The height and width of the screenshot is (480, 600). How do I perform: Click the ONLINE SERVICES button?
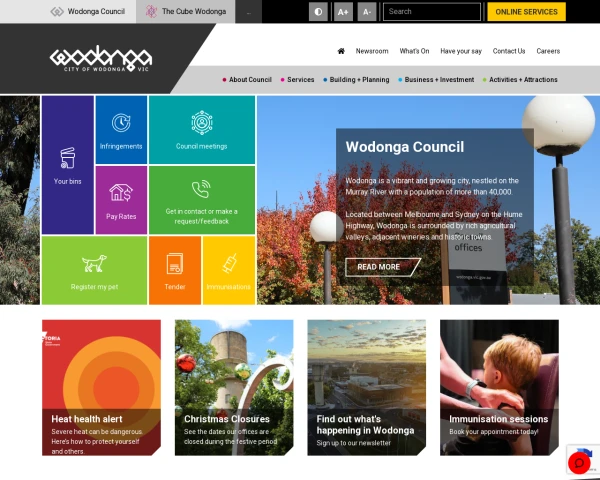[527, 12]
